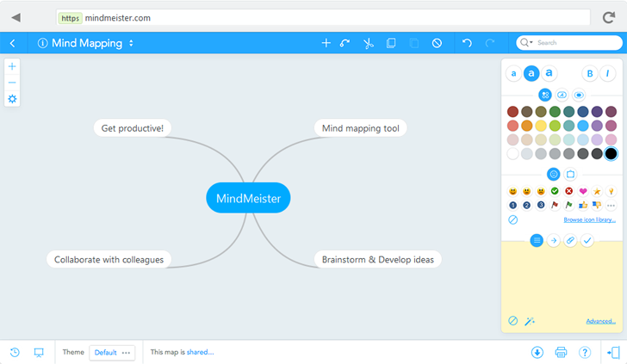Viewport: 627px width, 364px height.
Task: Open the links tab with arrow
Action: pyautogui.click(x=554, y=241)
